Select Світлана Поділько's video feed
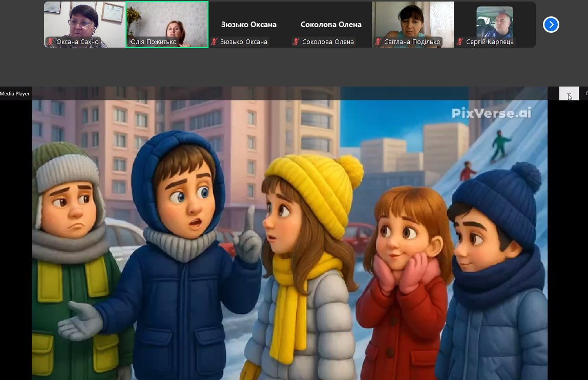Image resolution: width=588 pixels, height=380 pixels. pos(413,20)
